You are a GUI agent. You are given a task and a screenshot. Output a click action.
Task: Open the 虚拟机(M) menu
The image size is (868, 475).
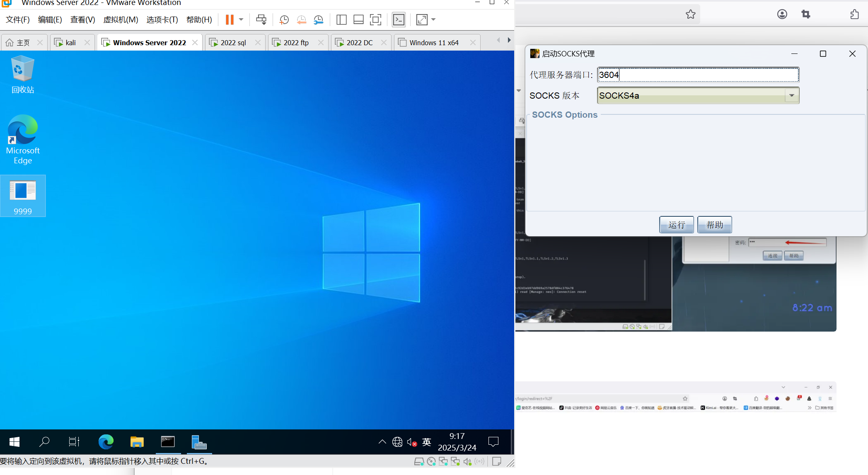[x=121, y=19]
